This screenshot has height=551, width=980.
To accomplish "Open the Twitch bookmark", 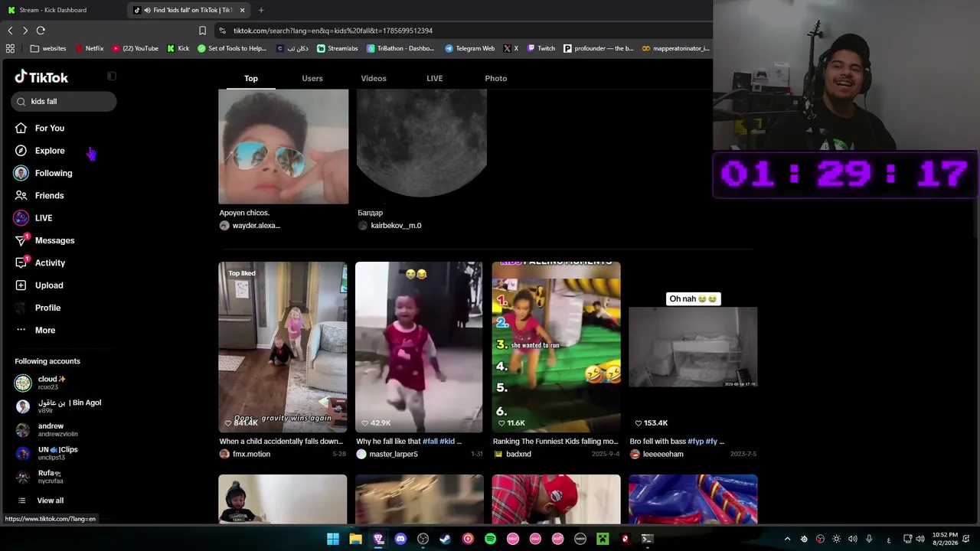I will pos(541,48).
